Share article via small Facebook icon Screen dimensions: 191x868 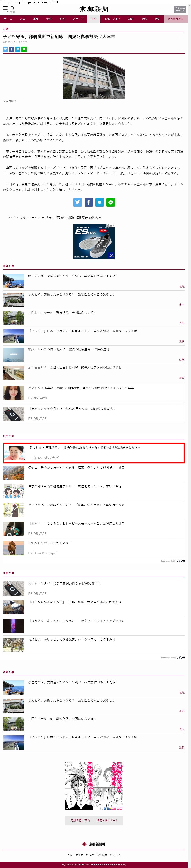pyautogui.click(x=11, y=49)
